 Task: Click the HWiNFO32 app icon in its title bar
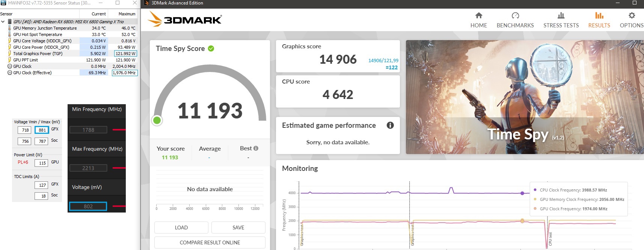(x=3, y=3)
